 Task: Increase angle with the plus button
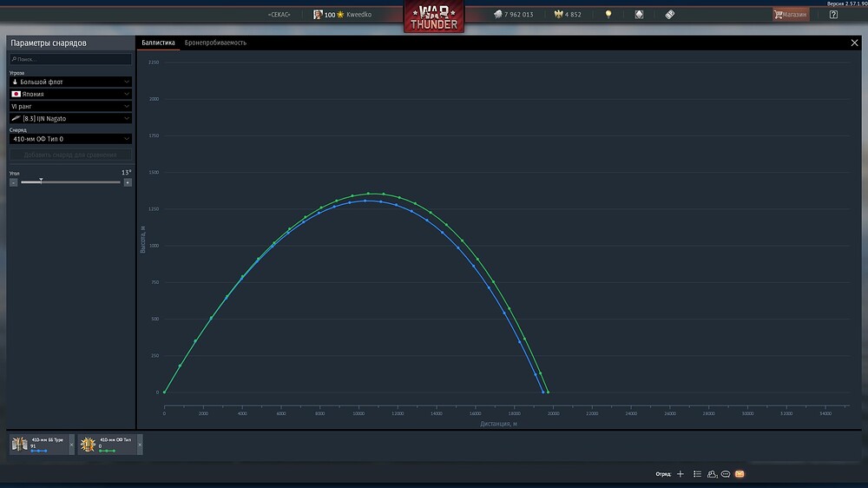128,182
